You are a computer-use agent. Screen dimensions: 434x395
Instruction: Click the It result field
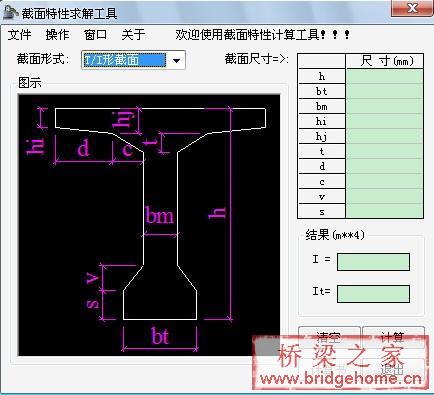pos(373,294)
